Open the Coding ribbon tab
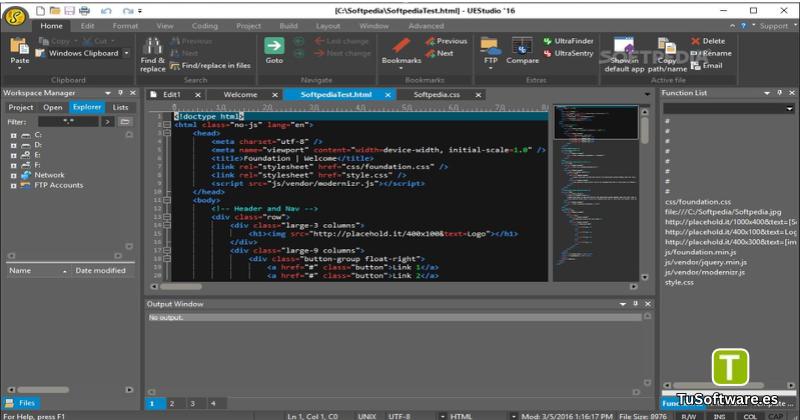800x420 pixels. click(205, 26)
